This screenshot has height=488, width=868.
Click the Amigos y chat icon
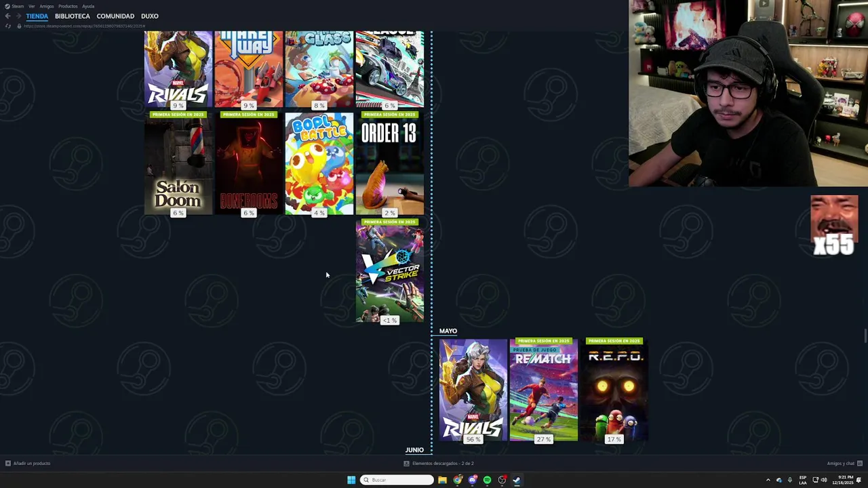(x=860, y=464)
